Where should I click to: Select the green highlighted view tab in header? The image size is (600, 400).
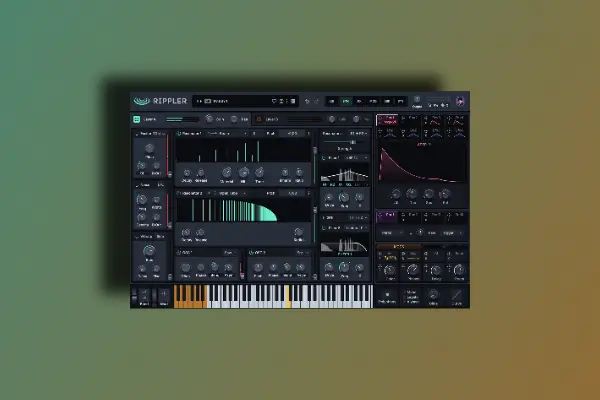346,101
